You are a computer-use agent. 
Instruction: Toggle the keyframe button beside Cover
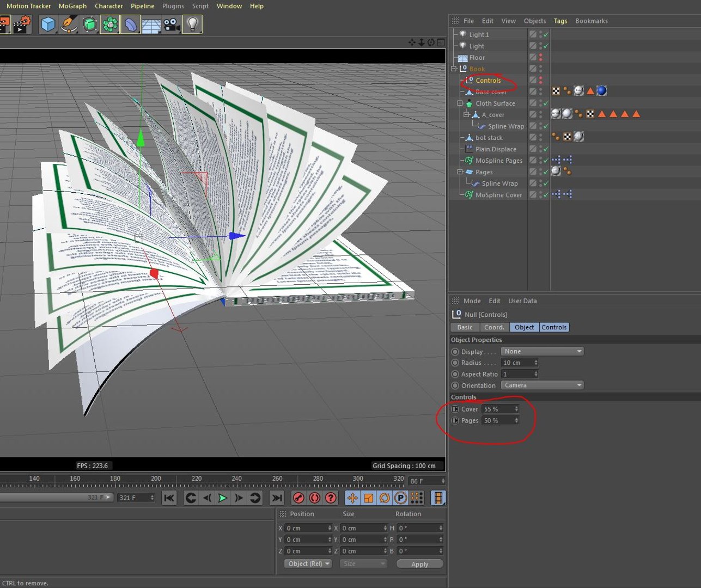(x=455, y=409)
